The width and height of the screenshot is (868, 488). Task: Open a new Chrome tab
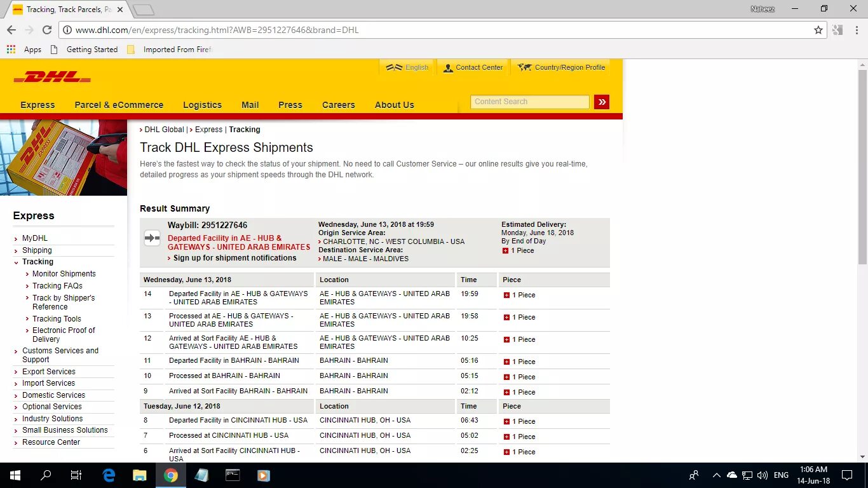[144, 10]
